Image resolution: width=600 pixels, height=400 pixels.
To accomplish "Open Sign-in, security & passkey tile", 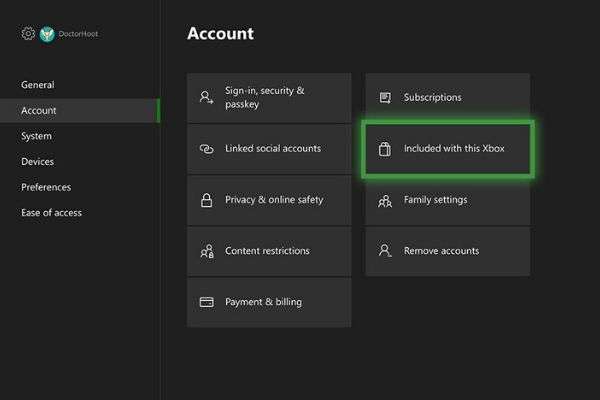I will pyautogui.click(x=269, y=98).
